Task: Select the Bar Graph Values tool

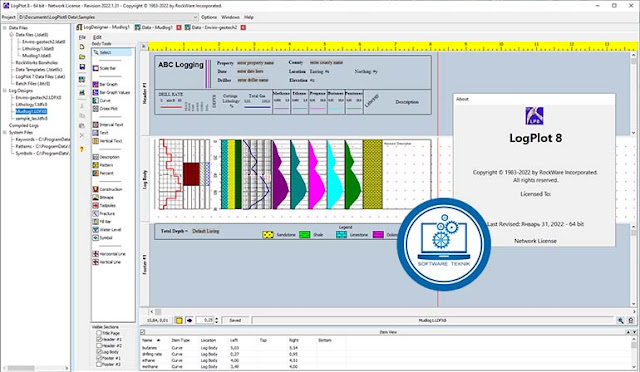Action: click(111, 93)
